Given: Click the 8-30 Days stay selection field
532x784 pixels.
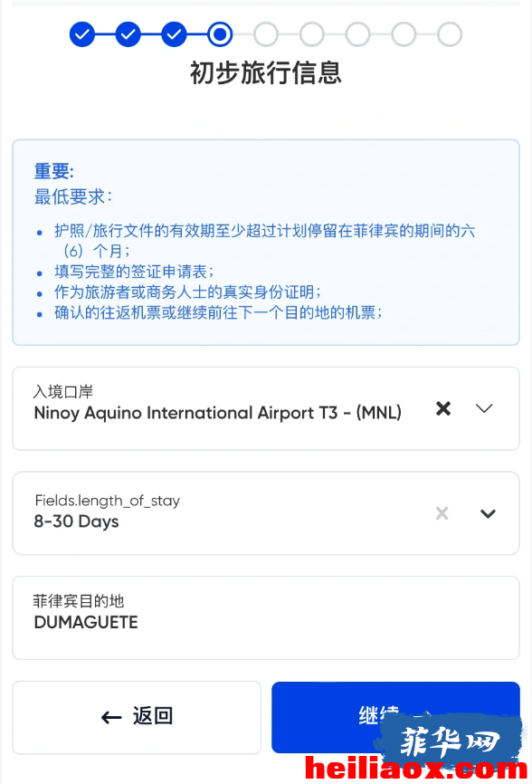Looking at the screenshot, I should (x=266, y=513).
